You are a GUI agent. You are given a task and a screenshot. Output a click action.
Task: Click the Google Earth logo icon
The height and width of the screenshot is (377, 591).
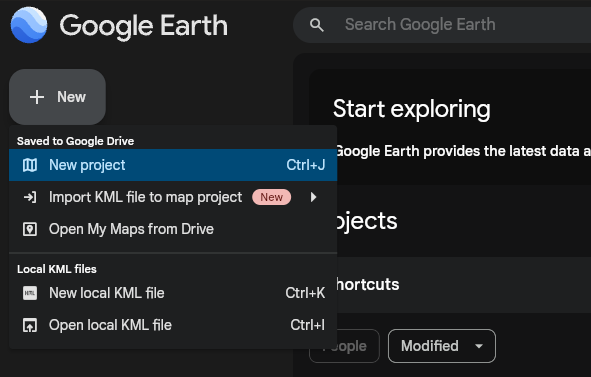[x=29, y=25]
